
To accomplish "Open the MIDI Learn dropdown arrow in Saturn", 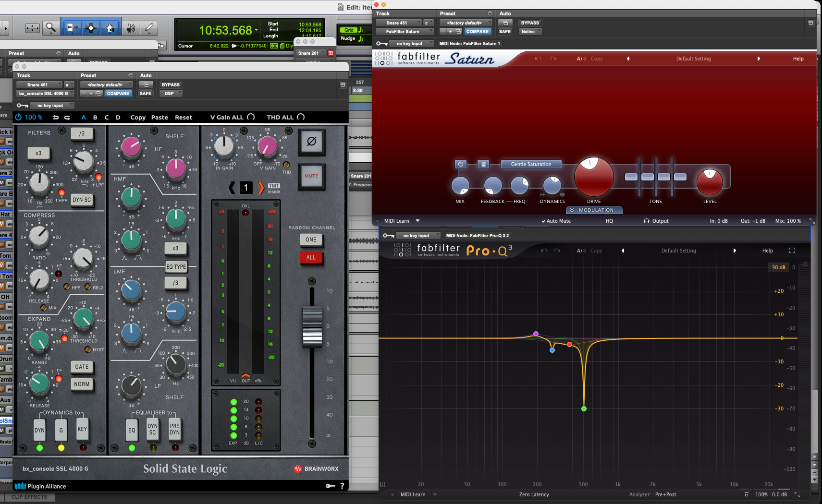I will (x=417, y=221).
